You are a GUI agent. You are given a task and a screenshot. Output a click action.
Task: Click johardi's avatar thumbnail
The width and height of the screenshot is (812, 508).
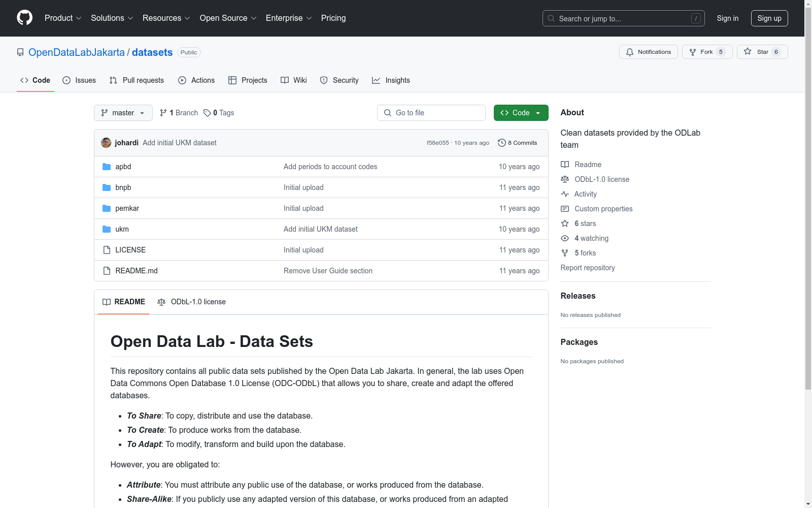click(106, 143)
